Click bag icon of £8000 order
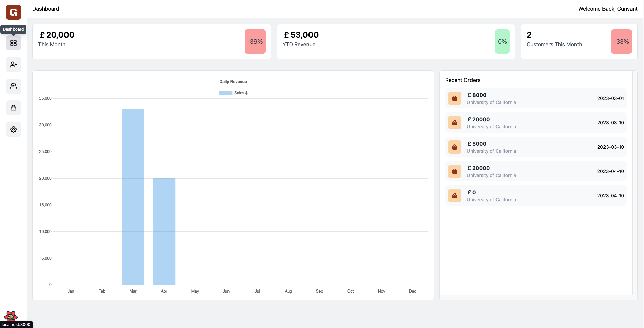This screenshot has height=328, width=644. pos(455,98)
